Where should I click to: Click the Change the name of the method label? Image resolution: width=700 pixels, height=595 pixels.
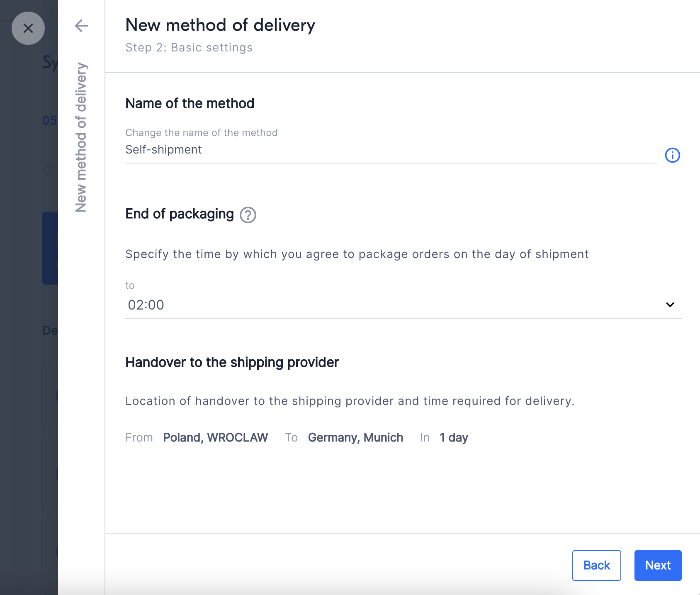pyautogui.click(x=202, y=133)
